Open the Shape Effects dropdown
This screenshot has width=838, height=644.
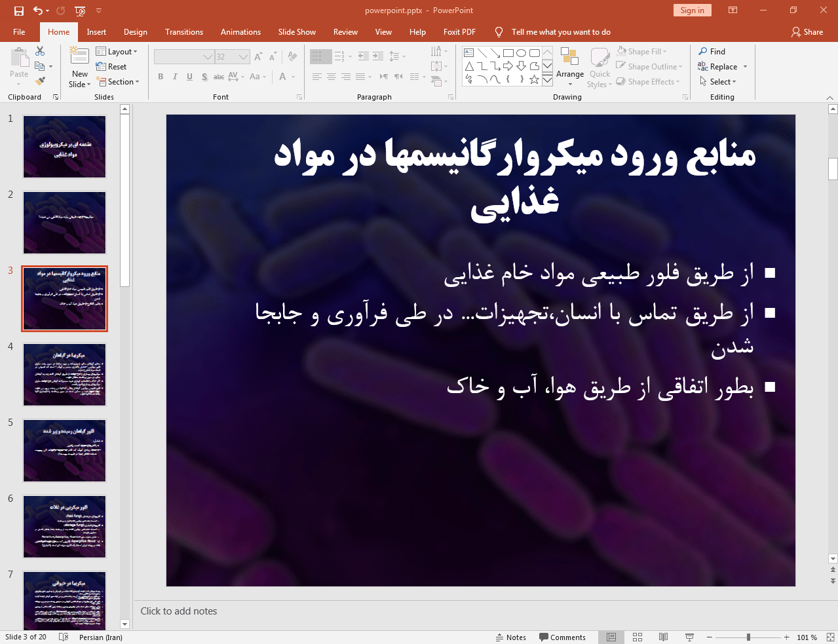[648, 81]
